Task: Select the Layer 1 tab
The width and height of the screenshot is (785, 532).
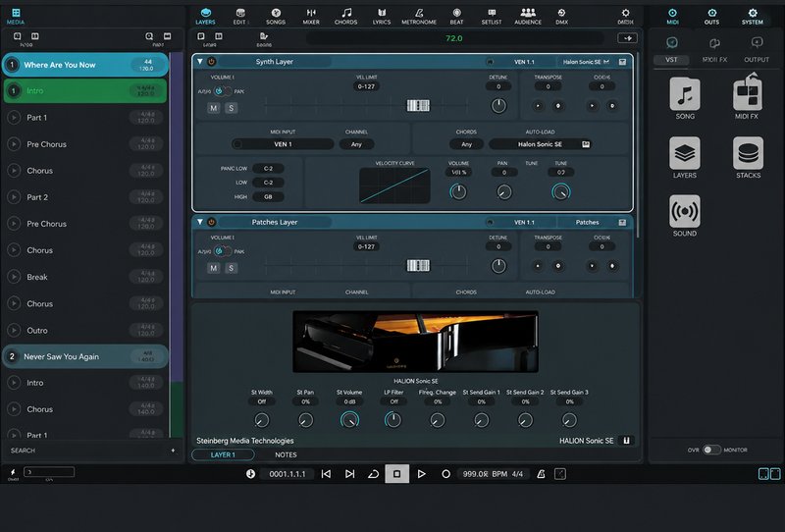Action: point(223,454)
